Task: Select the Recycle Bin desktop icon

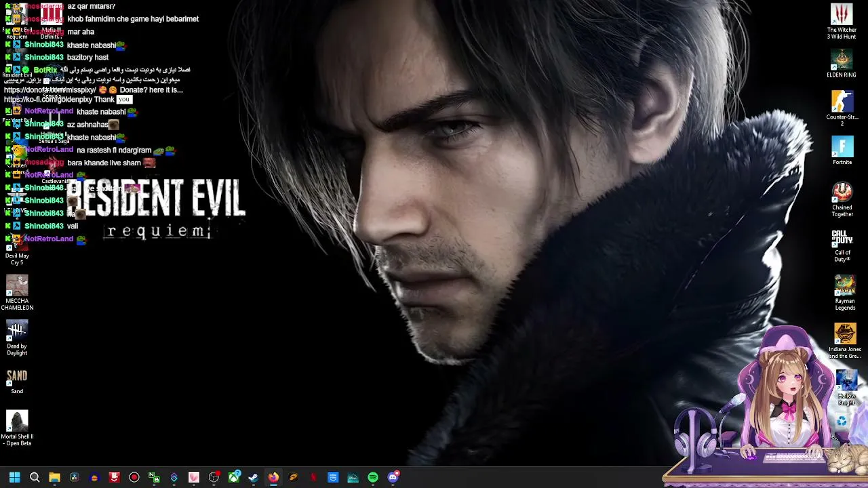Action: pyautogui.click(x=842, y=422)
